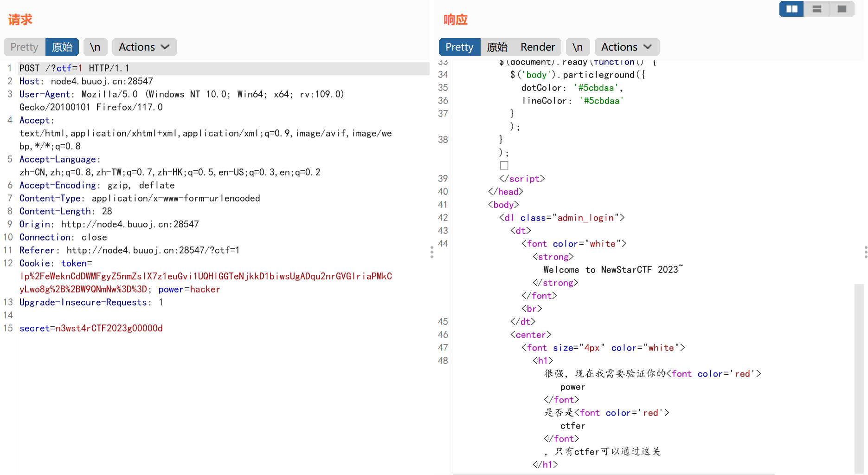Switch to top-bottom stacked layout icon
The image size is (868, 475).
(x=817, y=9)
